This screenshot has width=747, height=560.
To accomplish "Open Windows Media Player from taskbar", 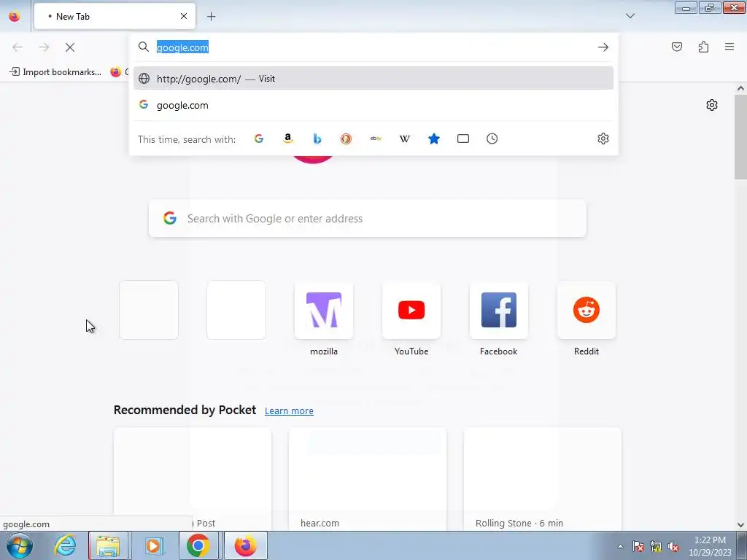I will tap(153, 545).
